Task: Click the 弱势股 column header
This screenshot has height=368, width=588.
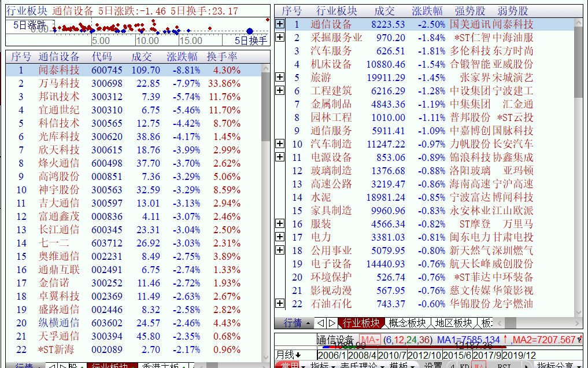Action: coord(513,11)
